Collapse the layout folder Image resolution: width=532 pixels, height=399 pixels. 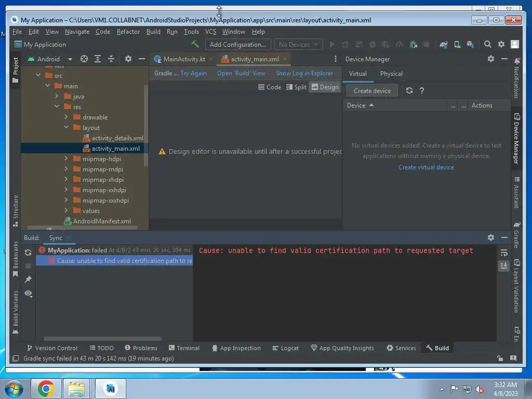[66, 127]
